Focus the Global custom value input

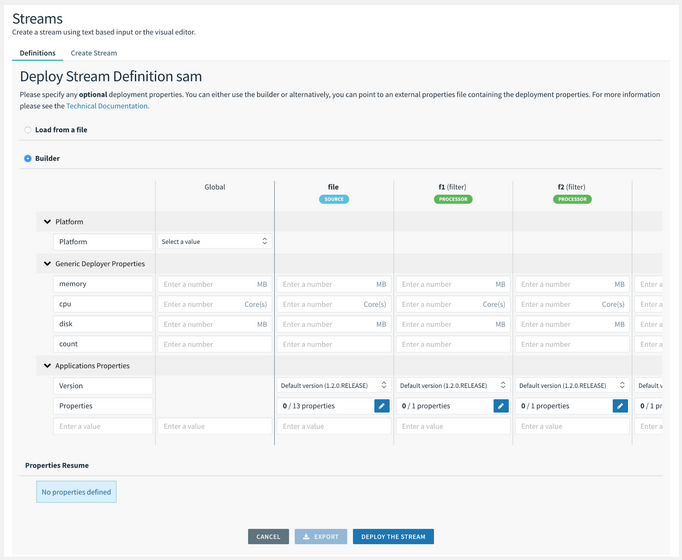[215, 426]
